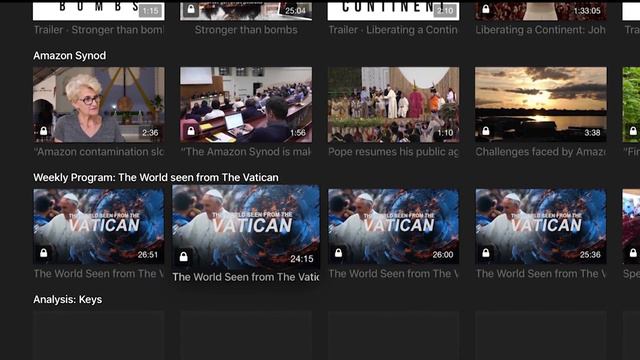Click 'Weekly Program: The World seen from The Vatican' heading
The width and height of the screenshot is (640, 360).
[x=156, y=178]
